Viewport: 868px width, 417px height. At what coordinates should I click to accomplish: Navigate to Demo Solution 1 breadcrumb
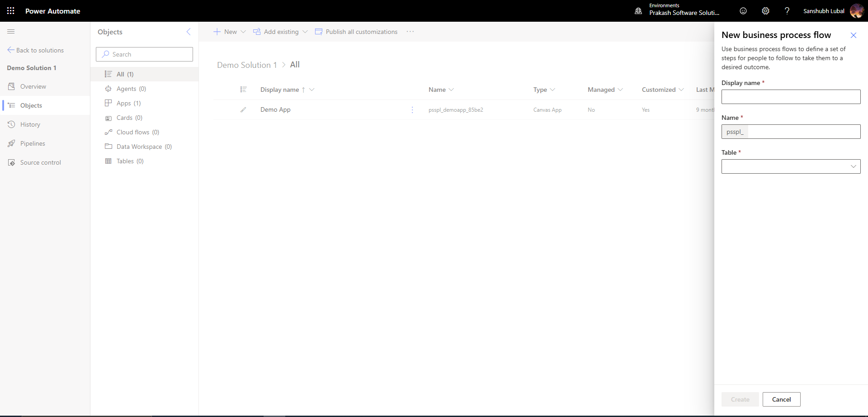(x=246, y=65)
